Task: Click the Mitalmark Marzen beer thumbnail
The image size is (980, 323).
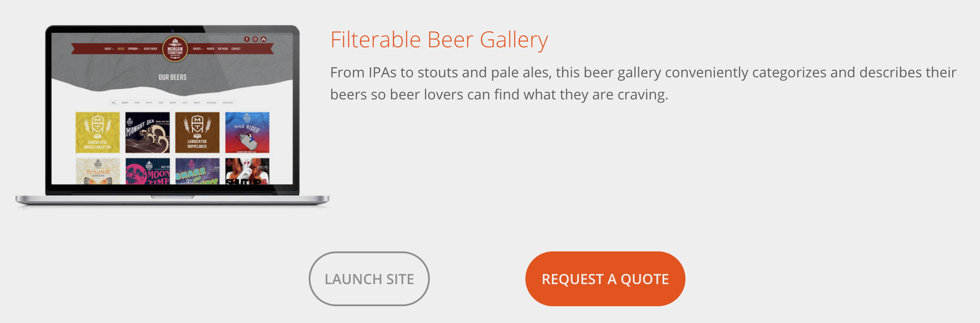Action: tap(98, 171)
